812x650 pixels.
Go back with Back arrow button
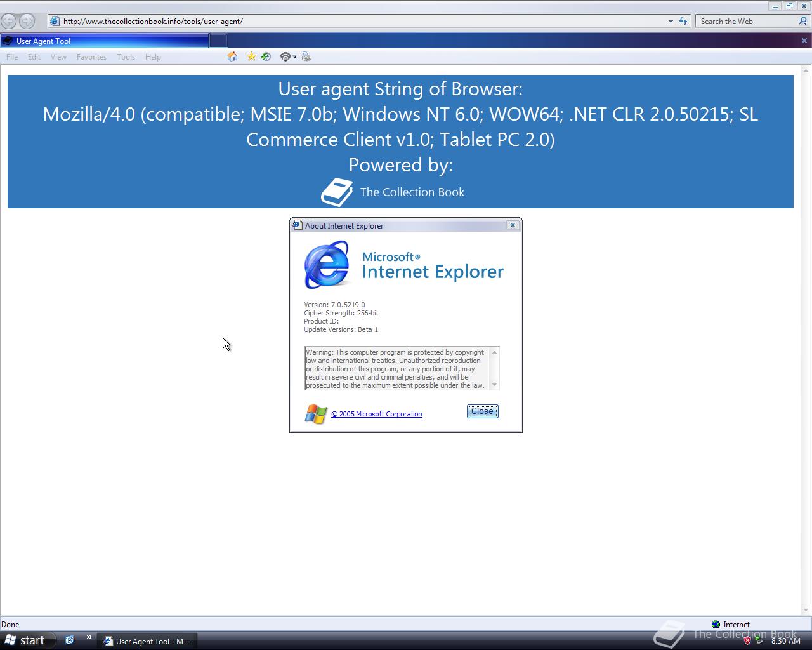(x=9, y=22)
